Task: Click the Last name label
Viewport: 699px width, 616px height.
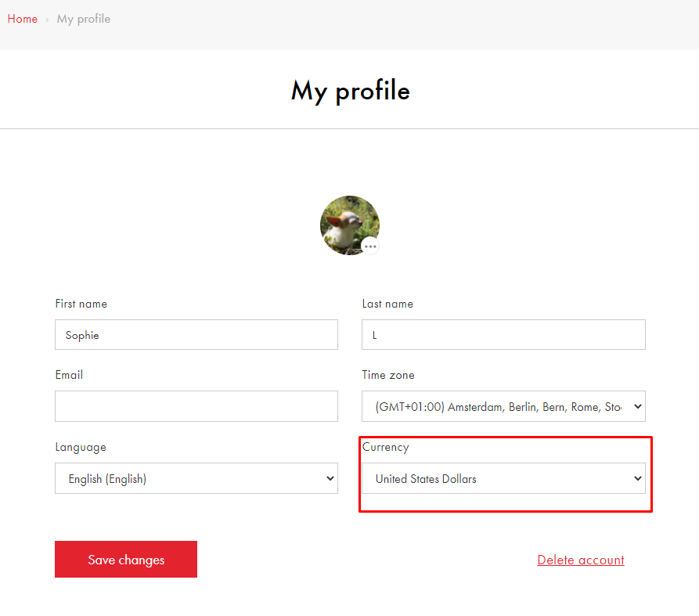Action: (x=387, y=304)
